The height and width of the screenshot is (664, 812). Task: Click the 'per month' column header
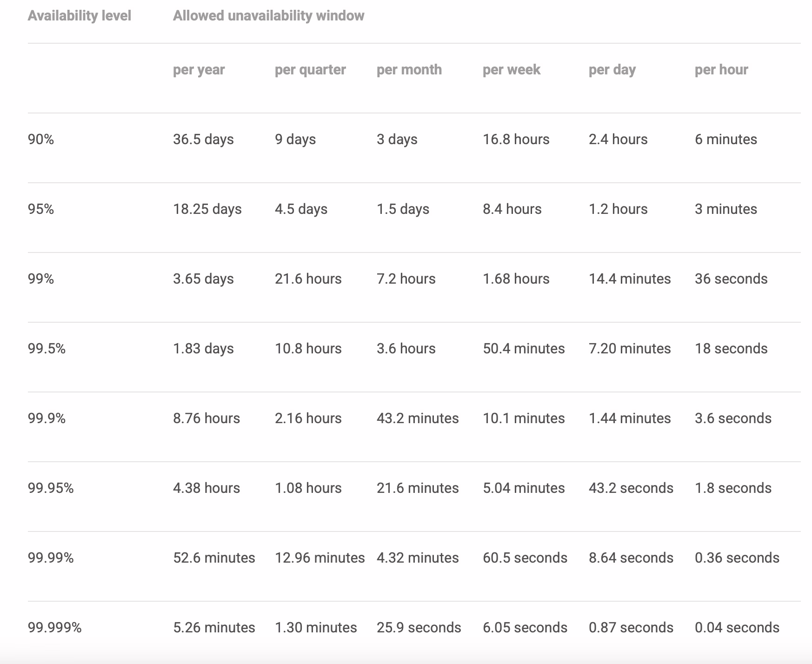click(x=409, y=70)
